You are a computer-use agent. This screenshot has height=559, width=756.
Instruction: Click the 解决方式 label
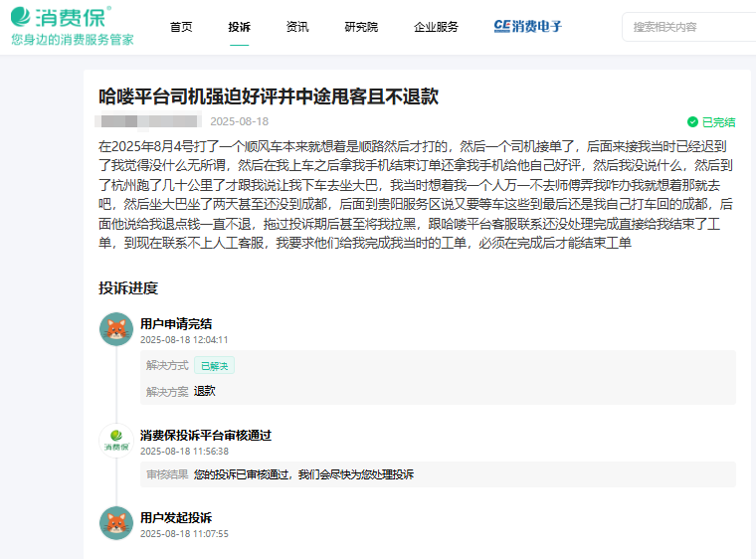click(x=167, y=366)
